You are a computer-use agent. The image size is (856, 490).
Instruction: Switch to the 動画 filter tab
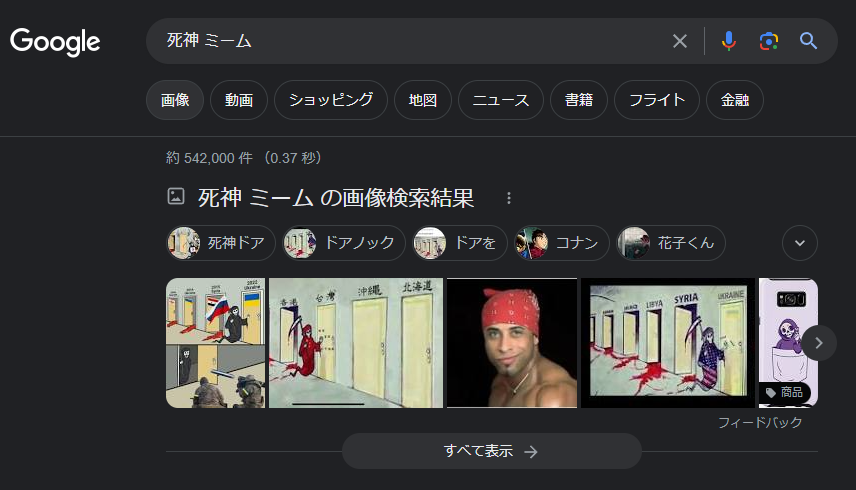point(239,100)
